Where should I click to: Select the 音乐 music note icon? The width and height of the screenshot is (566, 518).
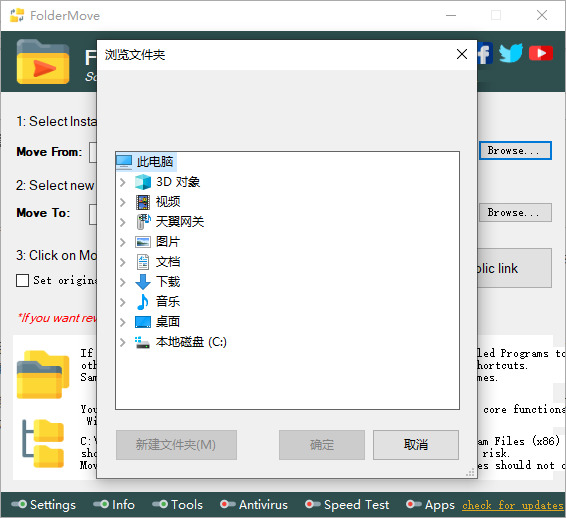[x=143, y=302]
